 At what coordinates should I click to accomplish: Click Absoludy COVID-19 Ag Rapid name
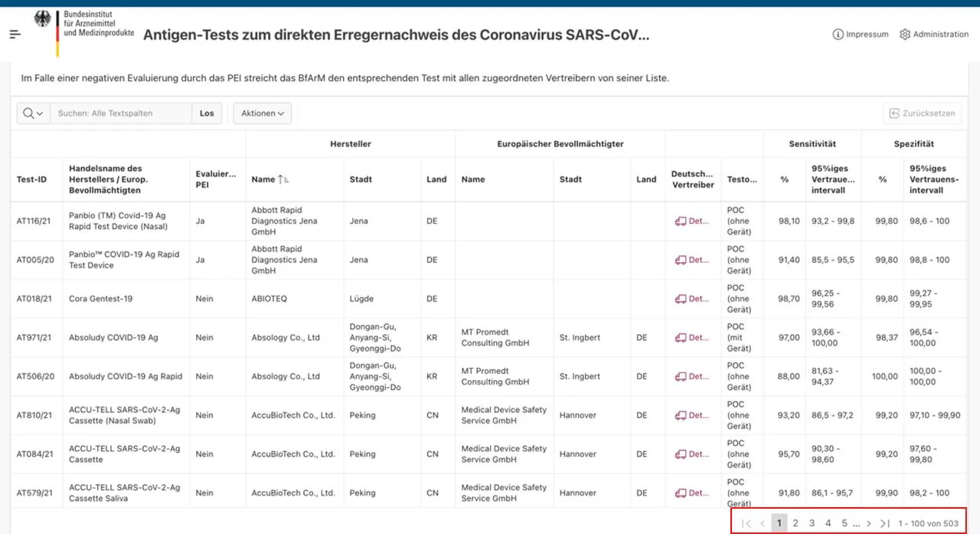126,376
